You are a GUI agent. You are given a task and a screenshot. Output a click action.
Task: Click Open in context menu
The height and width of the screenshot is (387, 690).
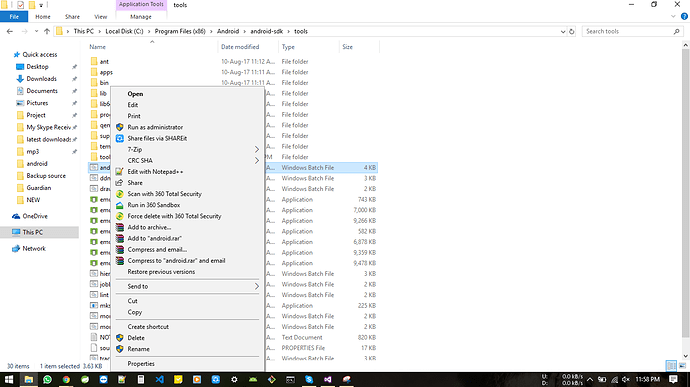(135, 94)
